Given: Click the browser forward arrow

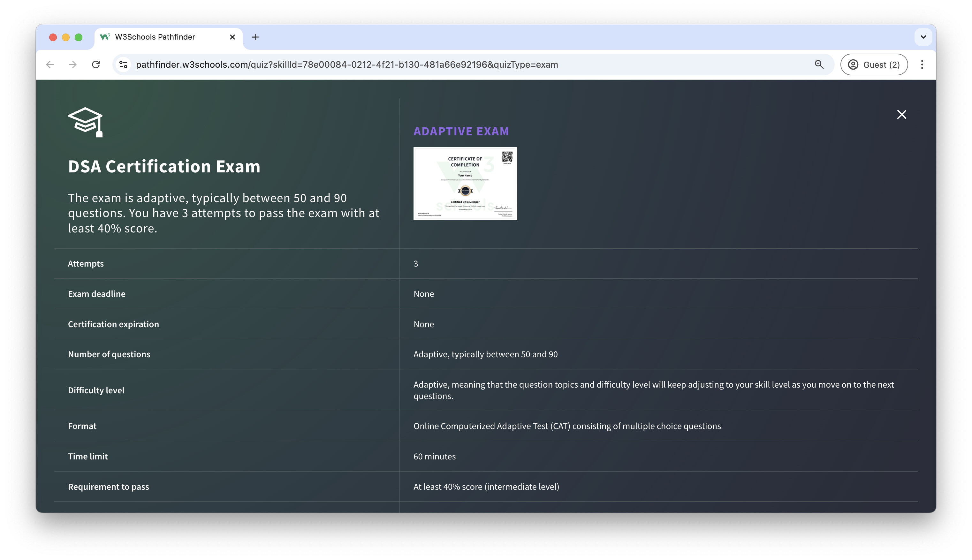Looking at the screenshot, I should pos(73,64).
